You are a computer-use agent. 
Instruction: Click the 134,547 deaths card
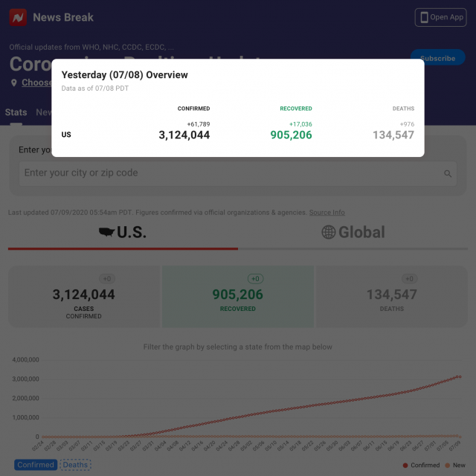click(392, 296)
